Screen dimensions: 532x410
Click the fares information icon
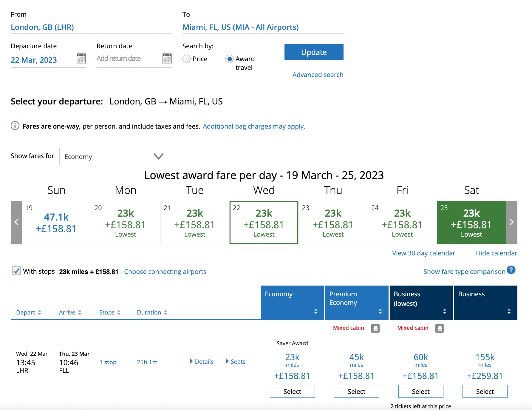15,126
